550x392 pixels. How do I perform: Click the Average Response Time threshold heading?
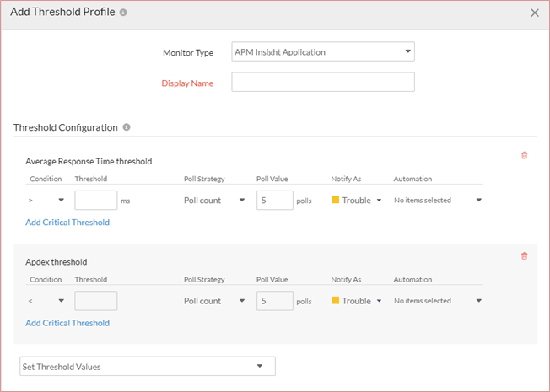tap(89, 161)
